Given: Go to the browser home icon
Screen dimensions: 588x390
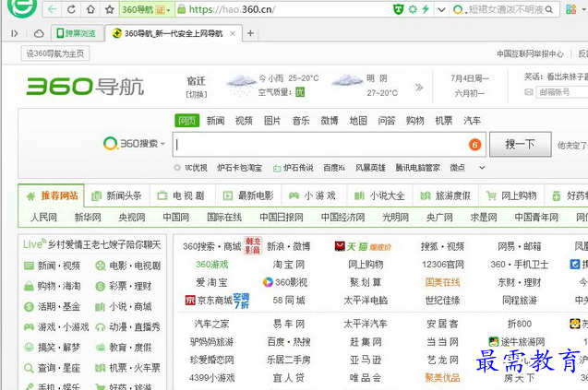Looking at the screenshot, I should 90,9.
